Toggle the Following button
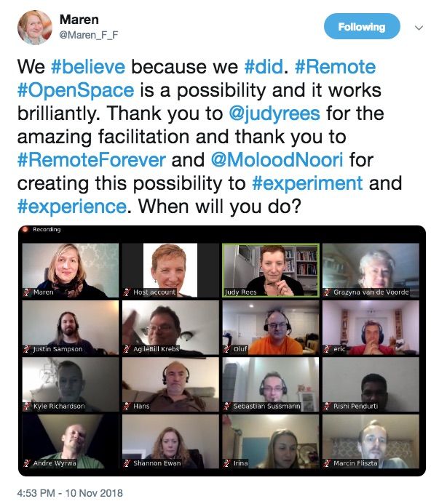 coord(362,27)
